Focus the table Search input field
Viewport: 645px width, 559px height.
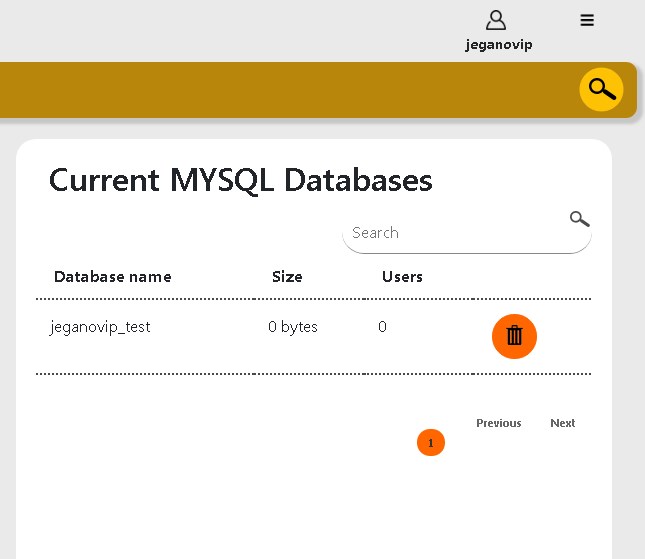pos(455,233)
